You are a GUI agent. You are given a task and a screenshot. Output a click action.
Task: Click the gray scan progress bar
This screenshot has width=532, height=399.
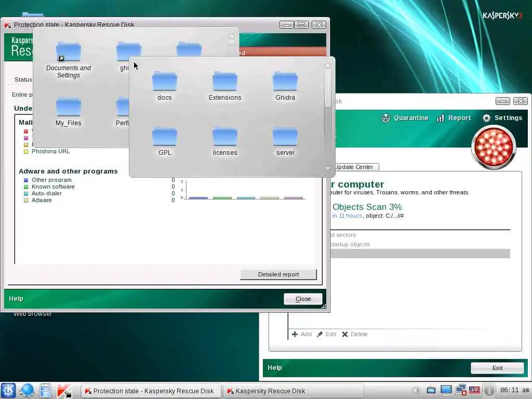420,254
